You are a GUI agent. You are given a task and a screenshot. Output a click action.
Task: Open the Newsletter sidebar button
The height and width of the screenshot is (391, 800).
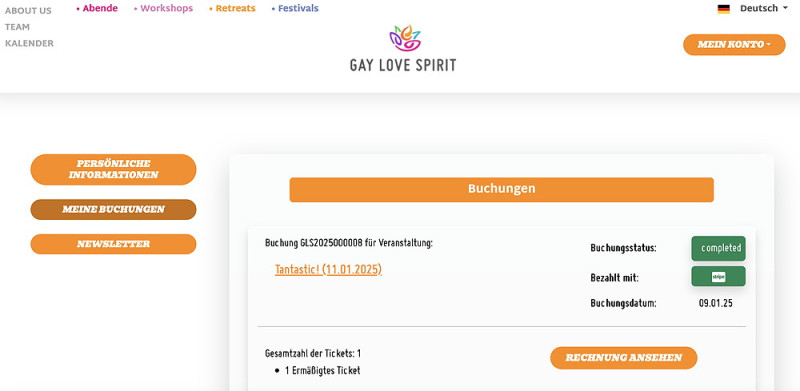point(113,244)
